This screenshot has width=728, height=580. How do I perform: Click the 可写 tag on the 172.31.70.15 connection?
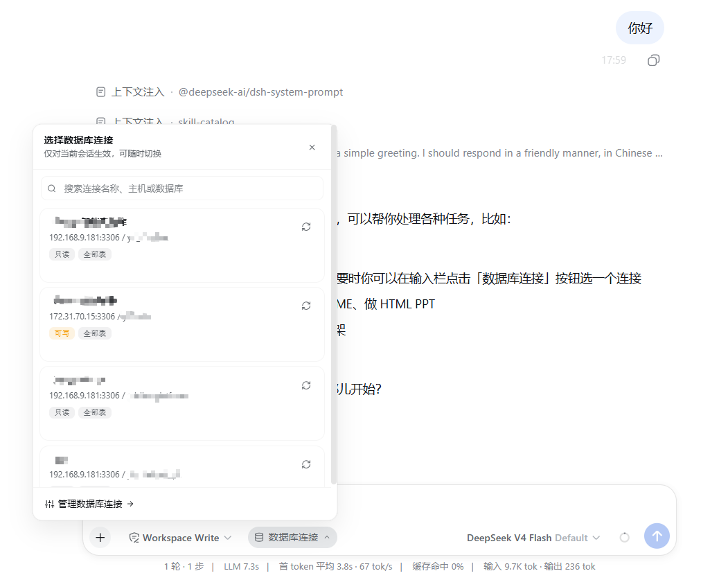(62, 333)
